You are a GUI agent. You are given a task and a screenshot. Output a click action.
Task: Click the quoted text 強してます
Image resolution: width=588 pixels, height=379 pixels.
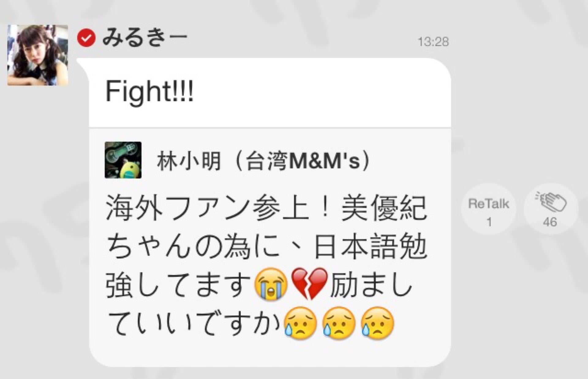pyautogui.click(x=179, y=285)
